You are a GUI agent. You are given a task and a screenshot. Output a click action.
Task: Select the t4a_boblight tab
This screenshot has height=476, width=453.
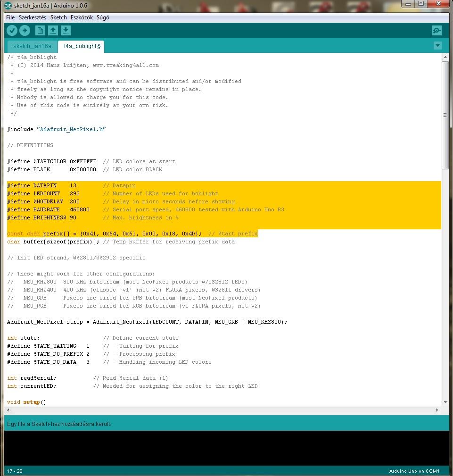pos(81,46)
